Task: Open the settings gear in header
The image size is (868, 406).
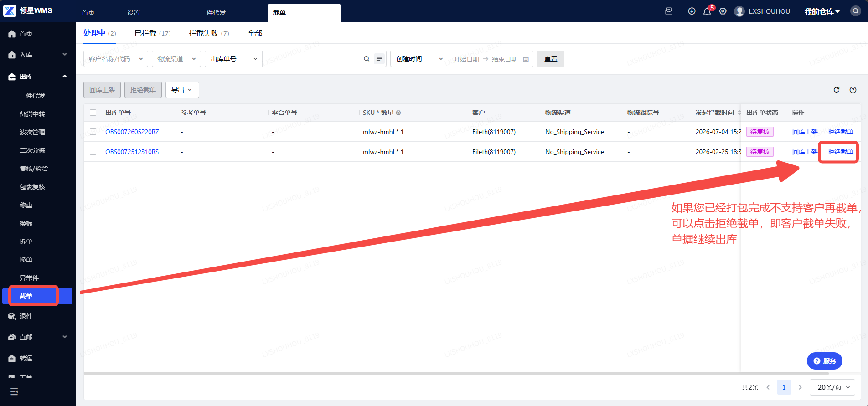Action: click(723, 11)
